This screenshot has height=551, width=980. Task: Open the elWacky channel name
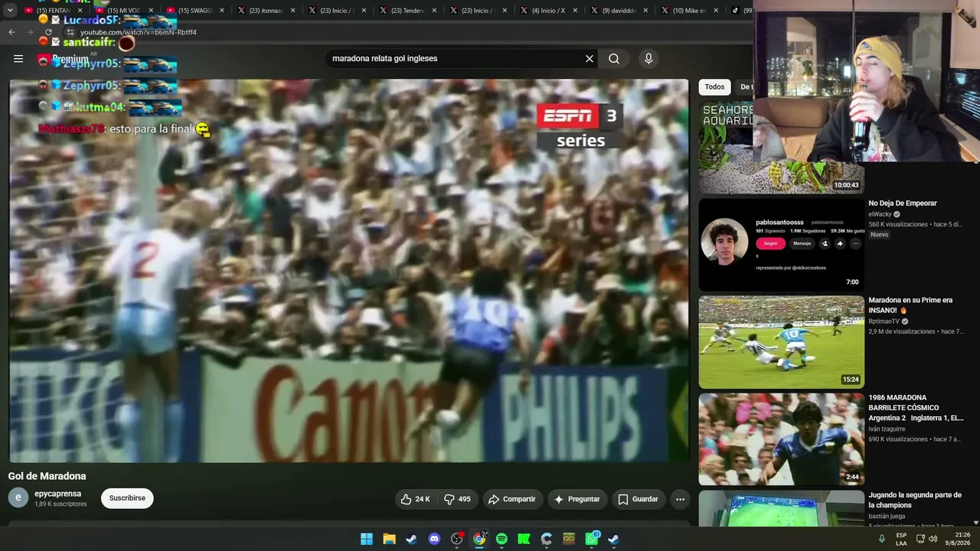click(x=880, y=214)
